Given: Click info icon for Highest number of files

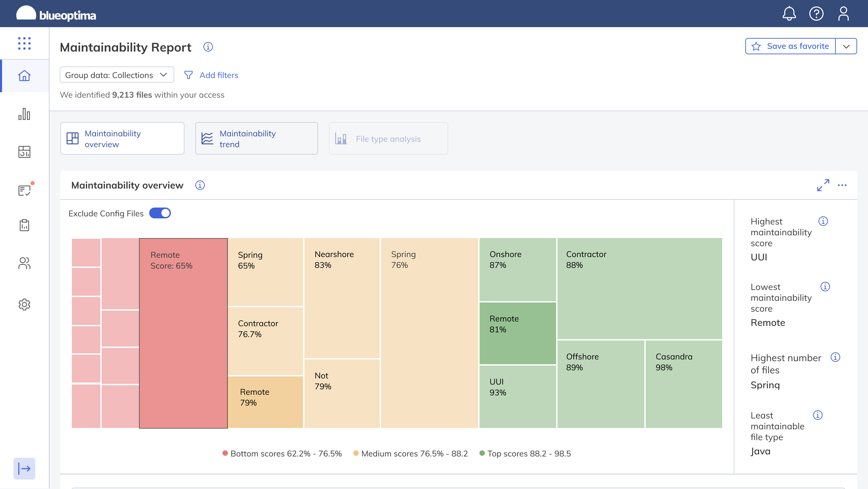Looking at the screenshot, I should pos(835,357).
